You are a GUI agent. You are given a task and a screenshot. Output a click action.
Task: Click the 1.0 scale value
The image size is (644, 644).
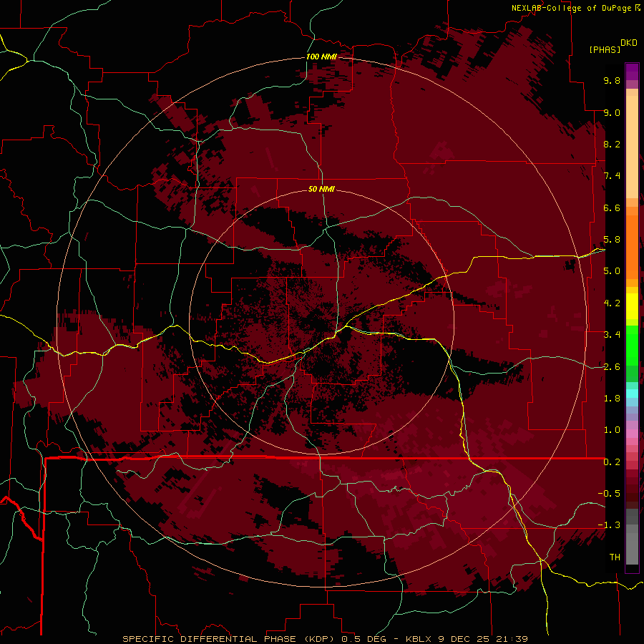click(612, 430)
